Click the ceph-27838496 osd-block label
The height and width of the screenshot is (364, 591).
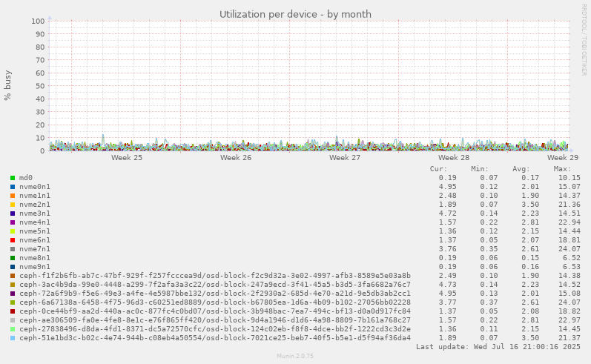(x=215, y=329)
